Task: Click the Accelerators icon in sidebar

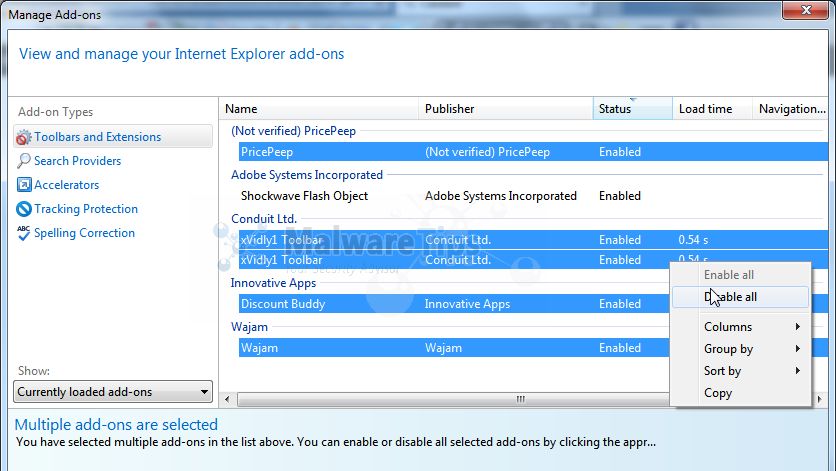Action: [24, 185]
